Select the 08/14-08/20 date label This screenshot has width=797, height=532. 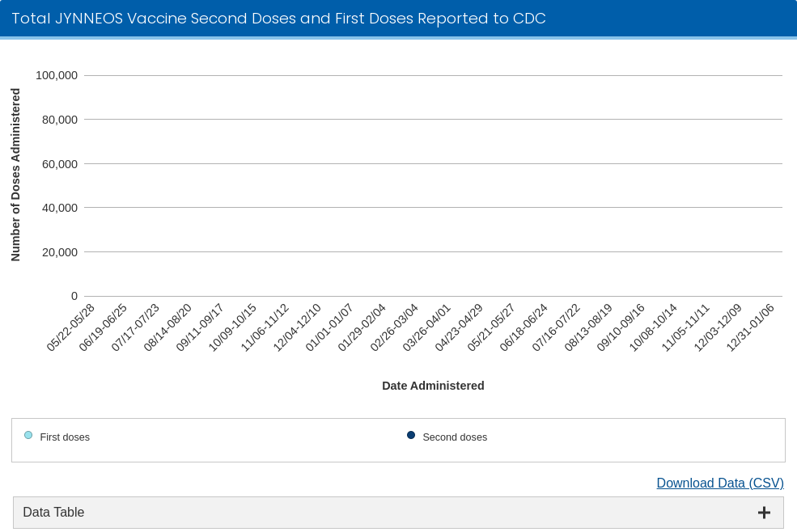(x=168, y=327)
